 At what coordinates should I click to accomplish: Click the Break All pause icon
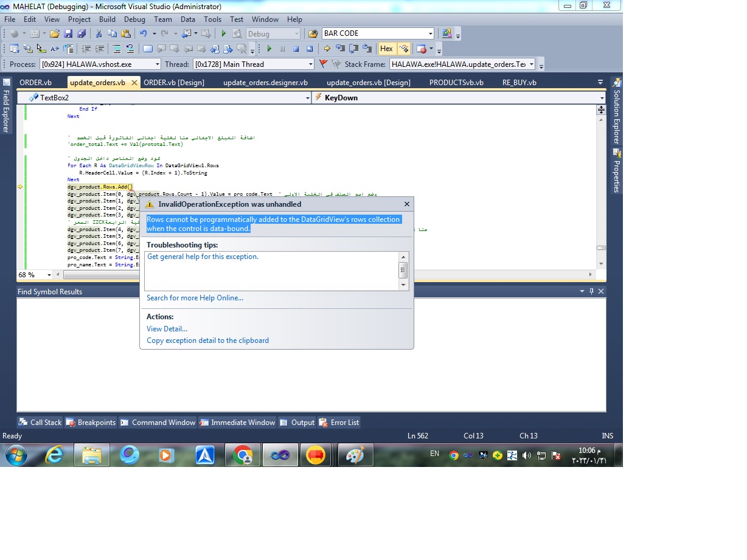[x=283, y=49]
